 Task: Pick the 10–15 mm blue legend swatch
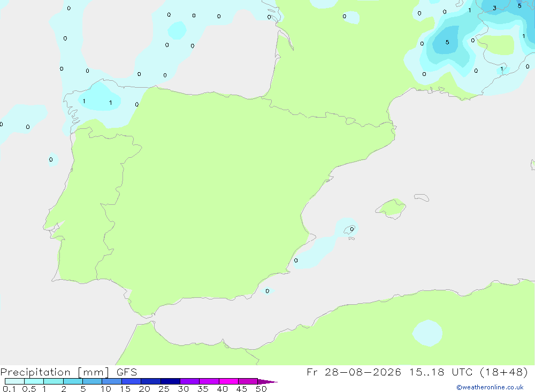[x=112, y=381]
